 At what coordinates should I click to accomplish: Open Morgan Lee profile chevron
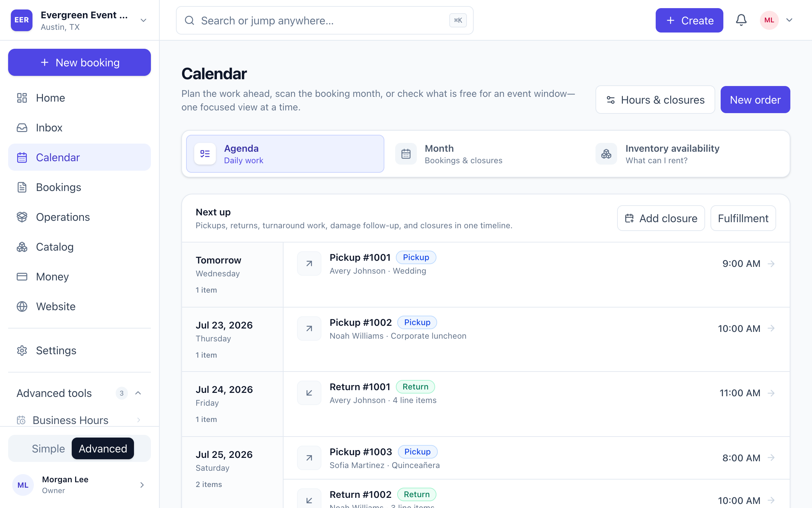(142, 485)
